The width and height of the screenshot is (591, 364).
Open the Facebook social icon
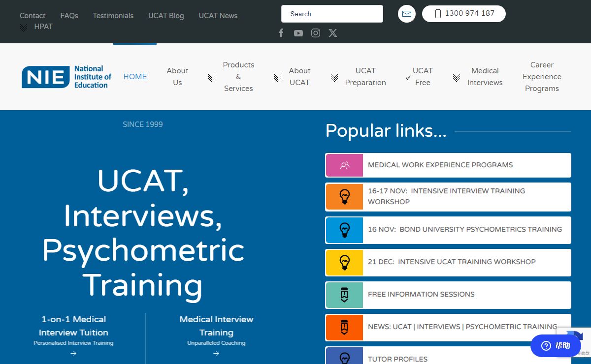pos(281,33)
